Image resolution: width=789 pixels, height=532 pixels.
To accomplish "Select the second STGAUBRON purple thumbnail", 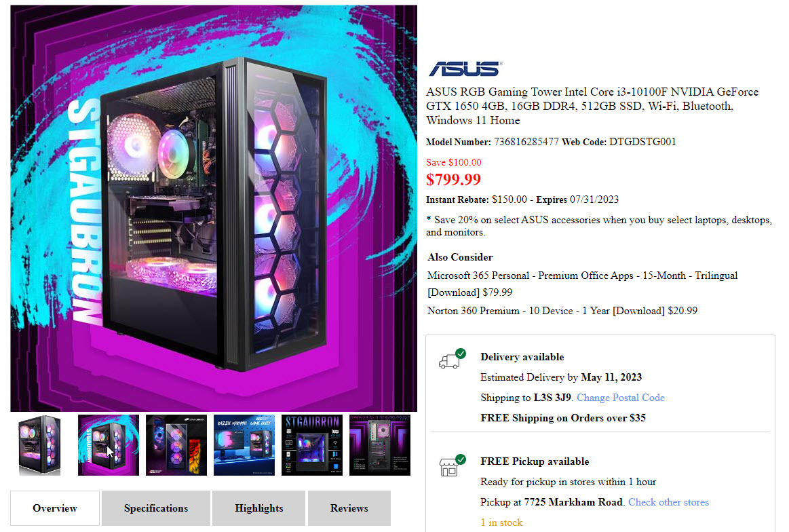I will click(x=108, y=445).
